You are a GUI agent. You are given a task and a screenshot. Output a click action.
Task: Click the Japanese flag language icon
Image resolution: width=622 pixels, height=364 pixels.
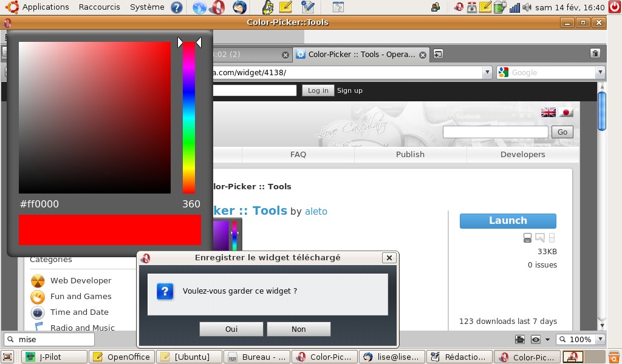tap(566, 112)
